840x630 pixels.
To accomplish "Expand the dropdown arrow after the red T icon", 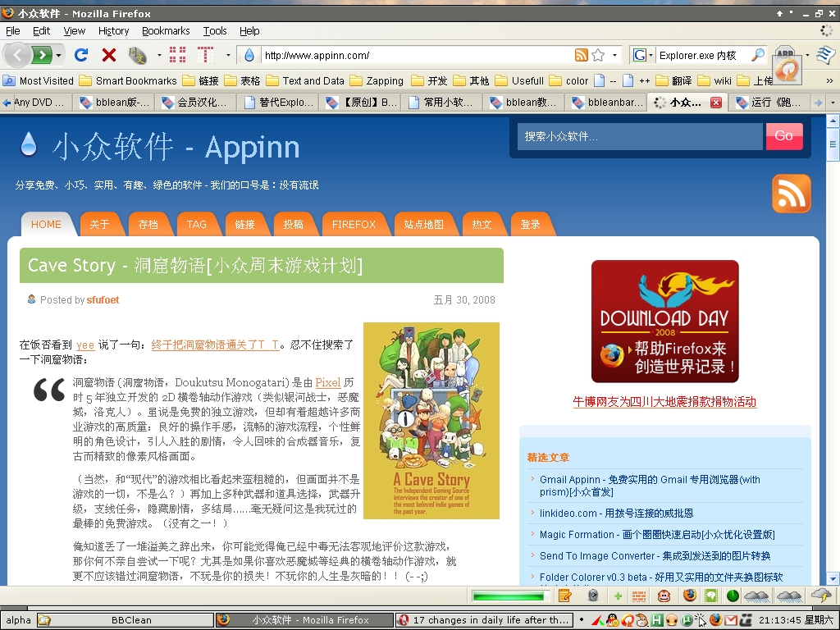I will 228,55.
